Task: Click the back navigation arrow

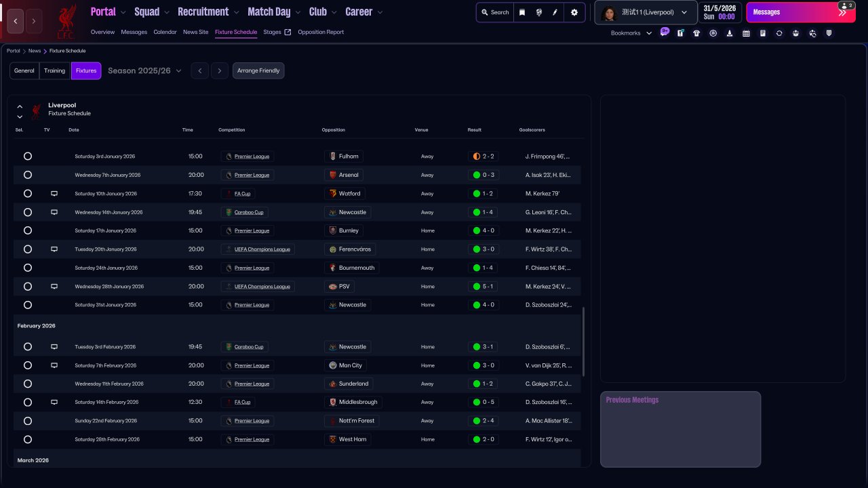Action: tap(16, 21)
